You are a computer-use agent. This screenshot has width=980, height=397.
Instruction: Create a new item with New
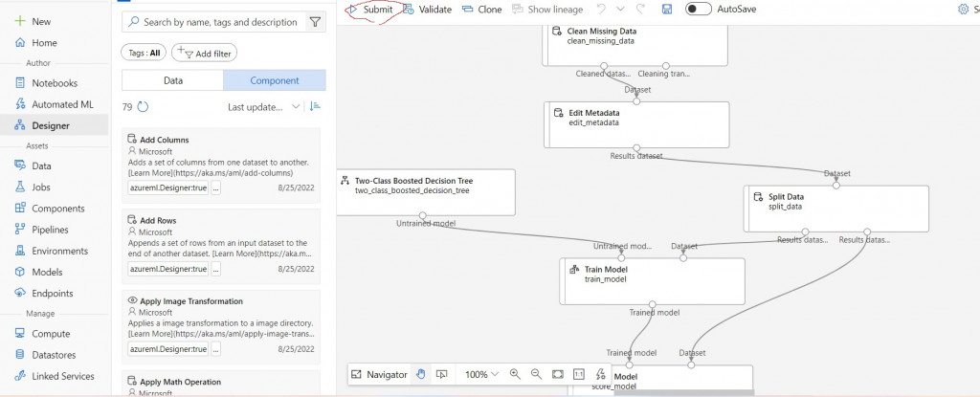(33, 21)
